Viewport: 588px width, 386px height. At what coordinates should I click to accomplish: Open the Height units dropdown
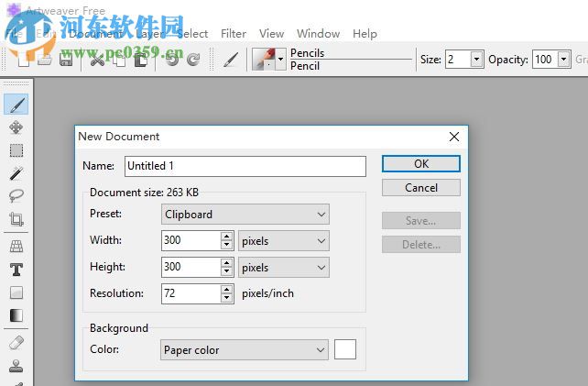tap(284, 268)
